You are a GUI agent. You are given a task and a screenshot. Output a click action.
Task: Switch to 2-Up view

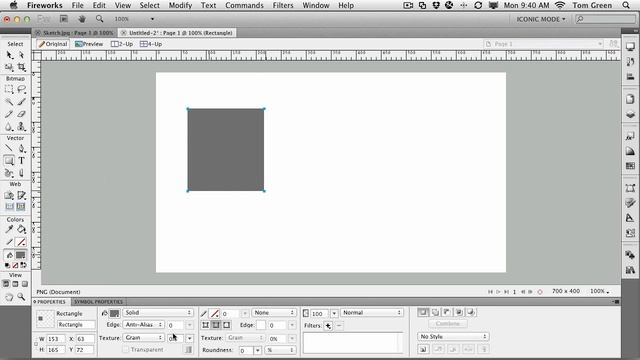tap(122, 44)
